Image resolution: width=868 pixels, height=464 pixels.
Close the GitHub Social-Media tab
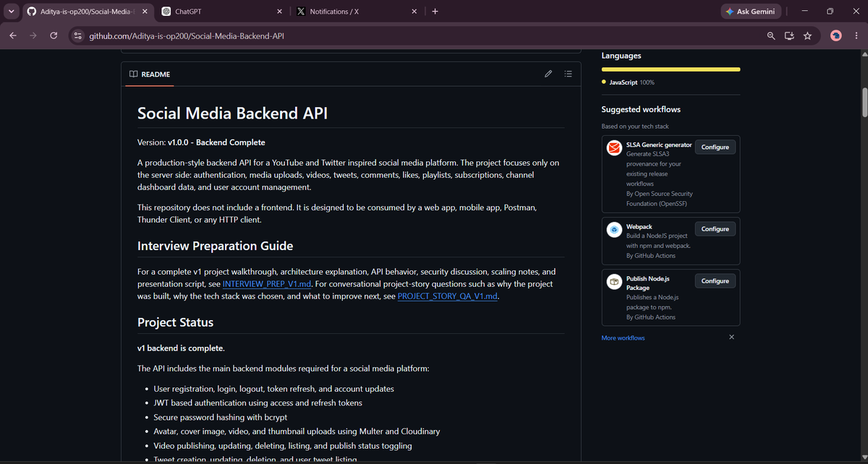click(145, 12)
